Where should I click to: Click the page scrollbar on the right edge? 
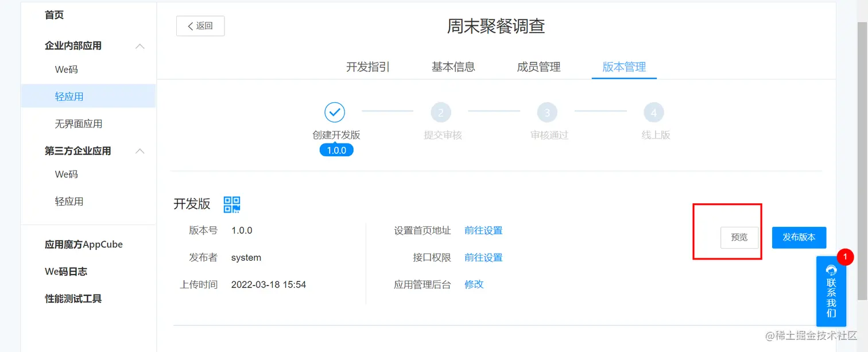[x=862, y=161]
